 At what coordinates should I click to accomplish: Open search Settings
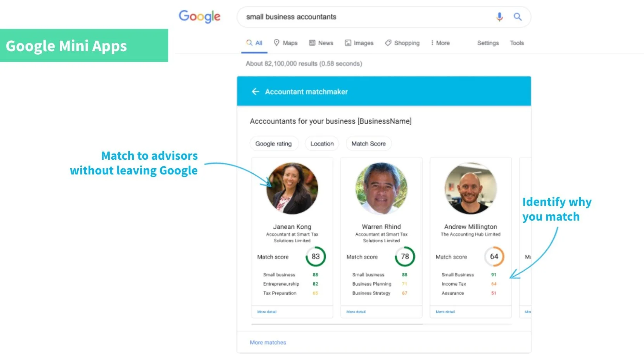[488, 43]
